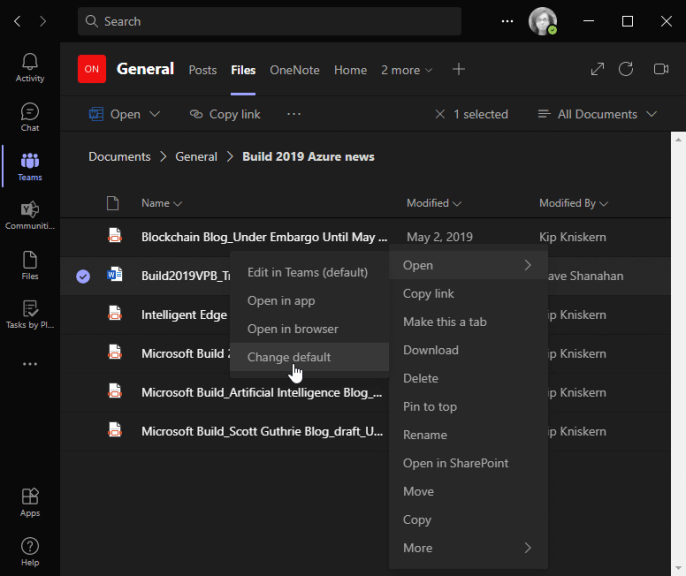686x576 pixels.
Task: Click the red ON team avatar
Action: click(x=92, y=69)
